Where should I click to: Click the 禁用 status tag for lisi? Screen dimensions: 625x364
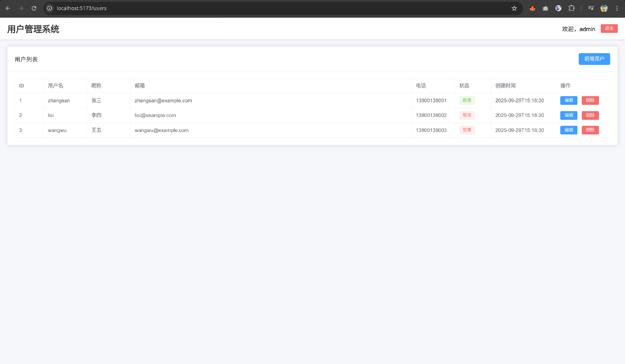click(x=467, y=115)
